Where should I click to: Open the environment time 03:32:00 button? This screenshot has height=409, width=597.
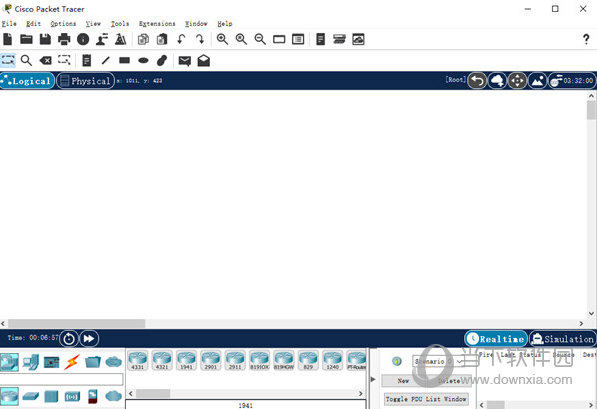tap(572, 81)
